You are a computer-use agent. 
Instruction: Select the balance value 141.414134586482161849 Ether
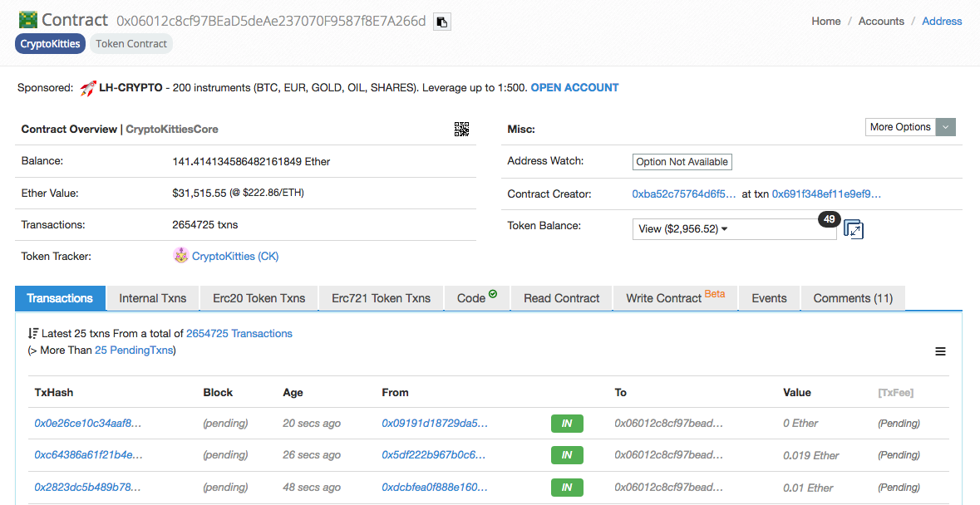click(251, 162)
